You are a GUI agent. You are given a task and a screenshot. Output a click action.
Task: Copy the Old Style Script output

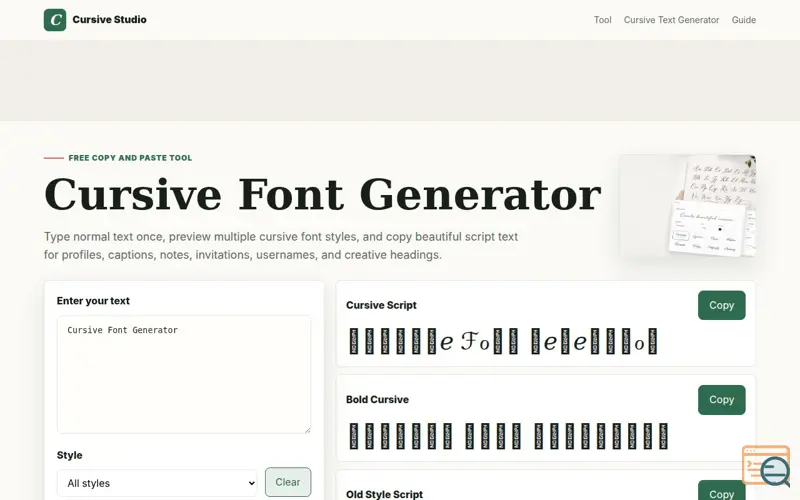point(721,491)
